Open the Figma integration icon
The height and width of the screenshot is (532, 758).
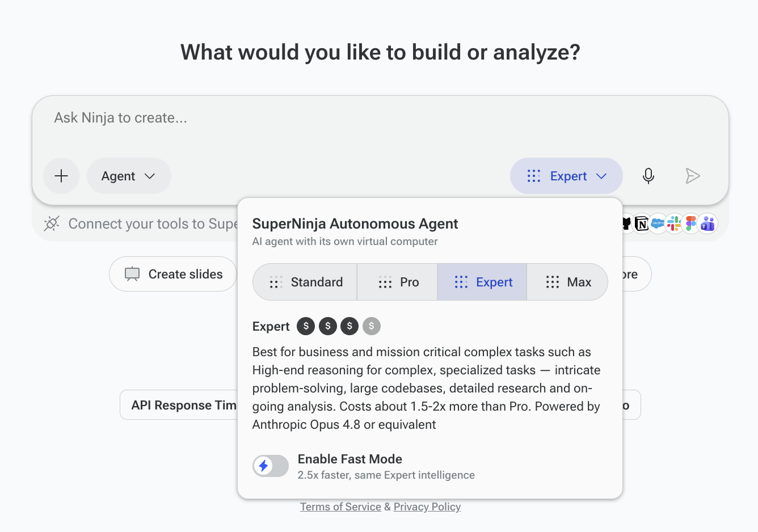click(x=690, y=223)
